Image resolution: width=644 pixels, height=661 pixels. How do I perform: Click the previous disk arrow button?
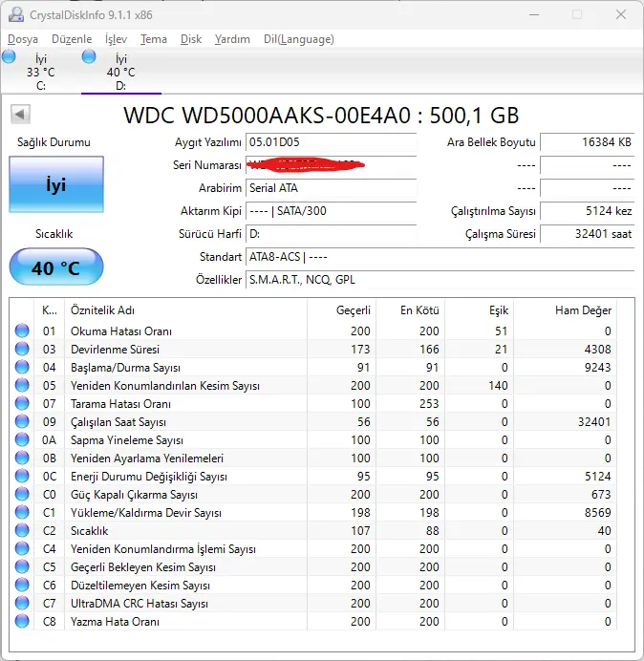click(20, 114)
